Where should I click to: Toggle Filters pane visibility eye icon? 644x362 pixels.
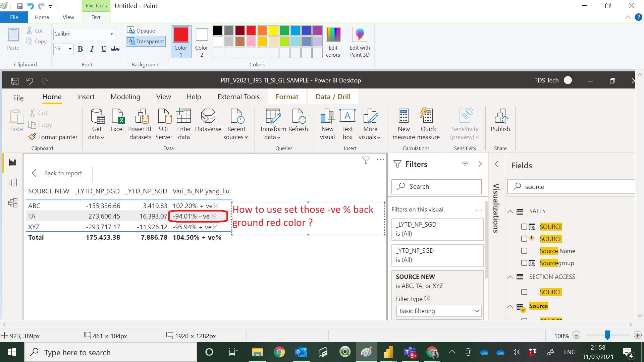tap(465, 164)
